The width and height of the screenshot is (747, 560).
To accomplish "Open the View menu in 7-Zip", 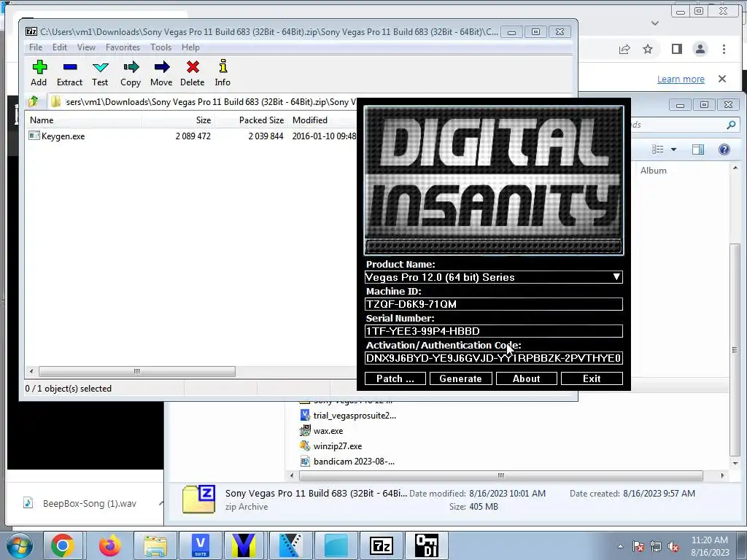I will tap(86, 47).
